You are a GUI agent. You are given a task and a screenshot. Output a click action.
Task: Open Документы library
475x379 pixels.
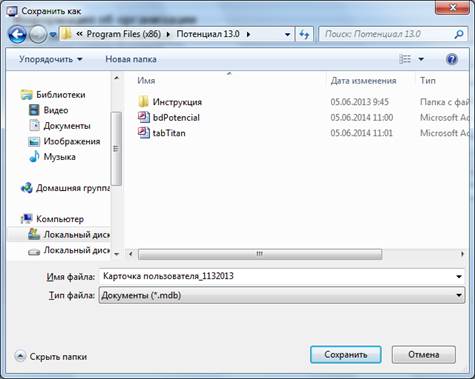[67, 126]
